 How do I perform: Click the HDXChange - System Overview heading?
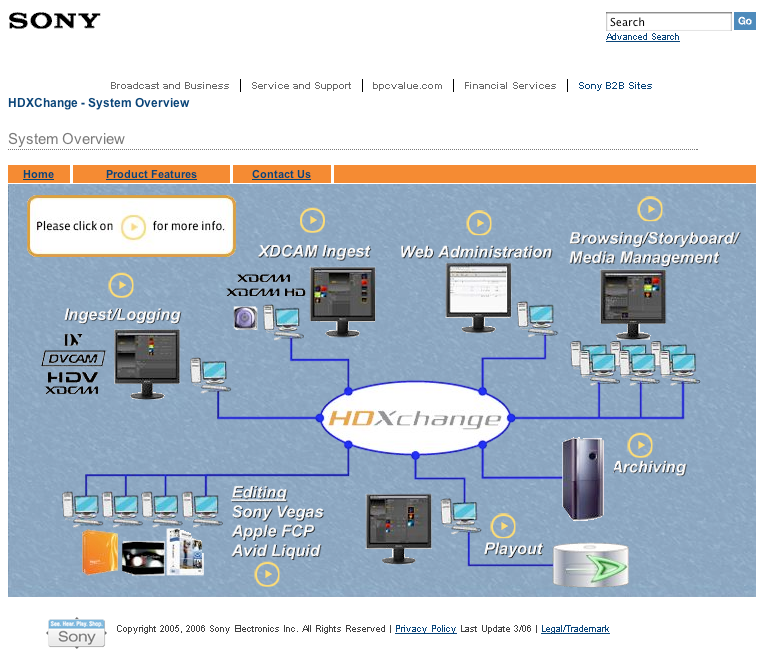pos(99,103)
